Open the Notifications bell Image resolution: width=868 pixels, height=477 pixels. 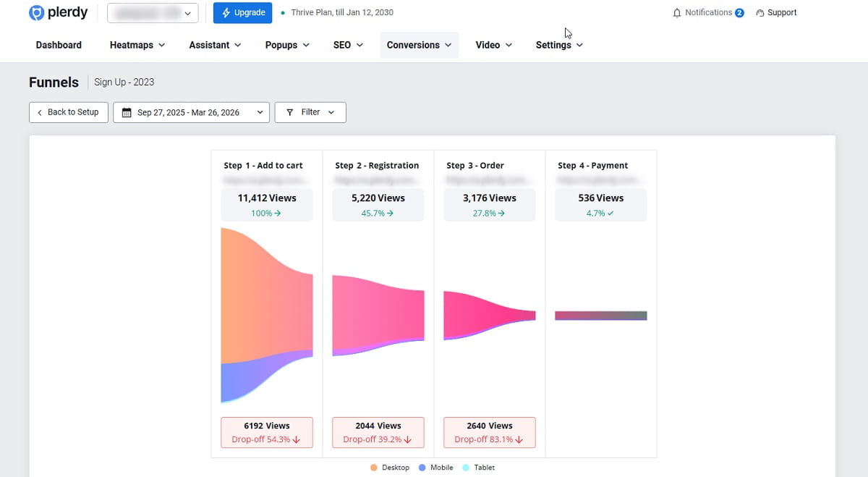(676, 12)
